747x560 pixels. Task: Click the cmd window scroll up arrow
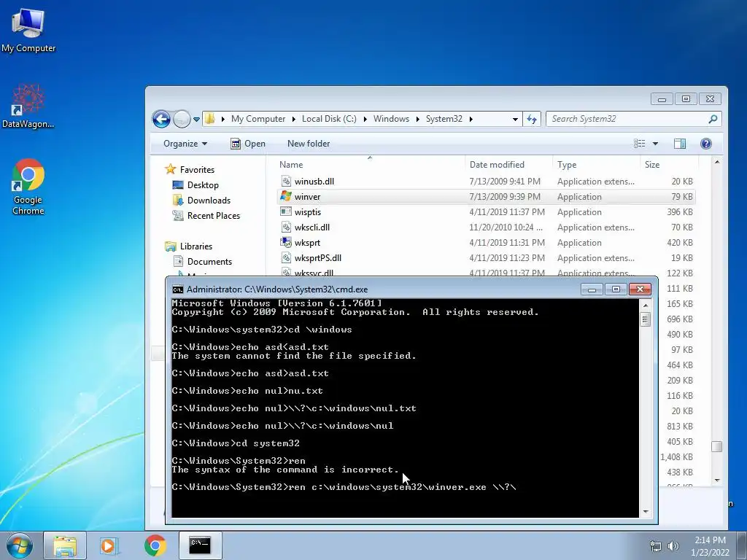click(646, 306)
